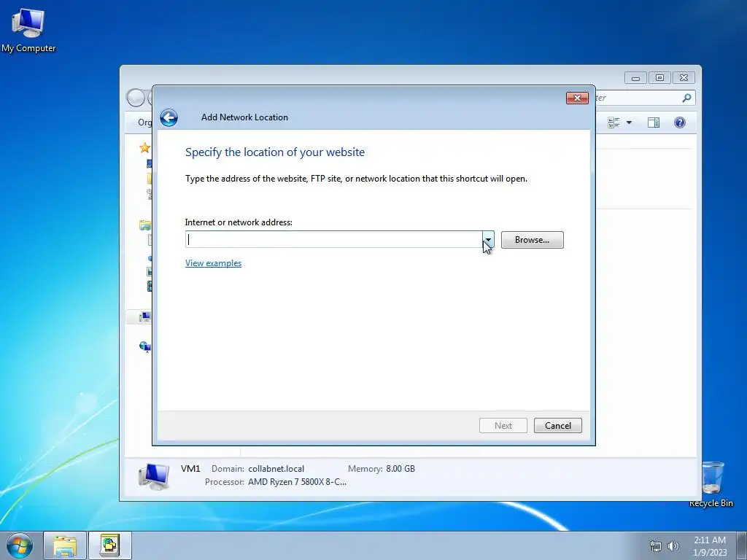Viewport: 747px width, 560px height.
Task: Open the Windows Start menu orb
Action: click(20, 545)
